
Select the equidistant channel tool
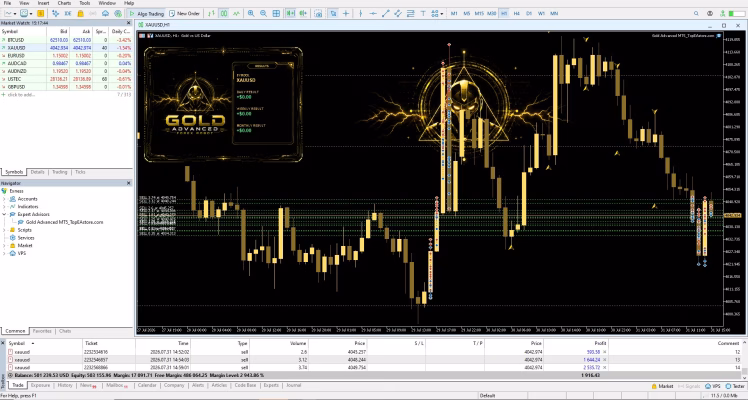(x=398, y=13)
